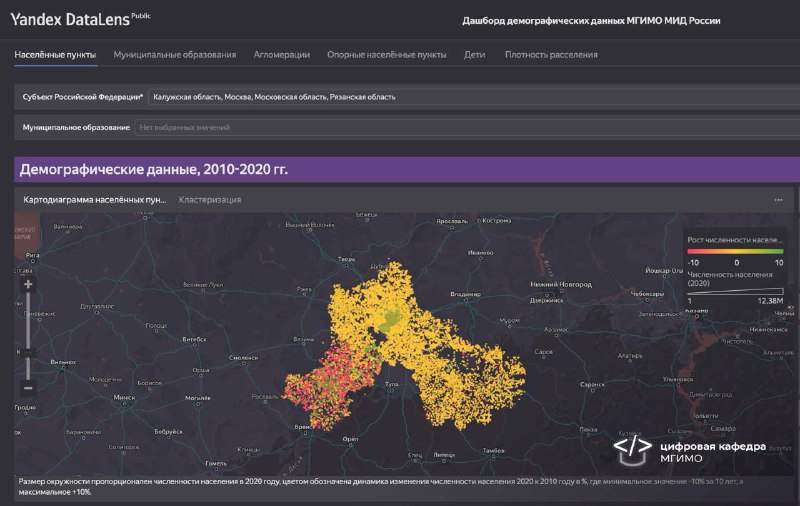The image size is (800, 506).
Task: Click the цифровая кафедра МГИМО code logo icon
Action: 633,450
